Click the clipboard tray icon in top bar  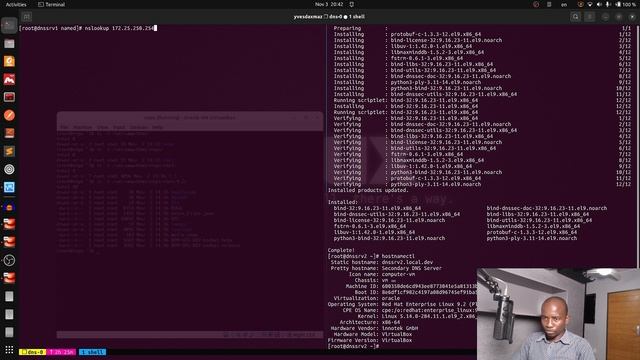(x=549, y=4)
